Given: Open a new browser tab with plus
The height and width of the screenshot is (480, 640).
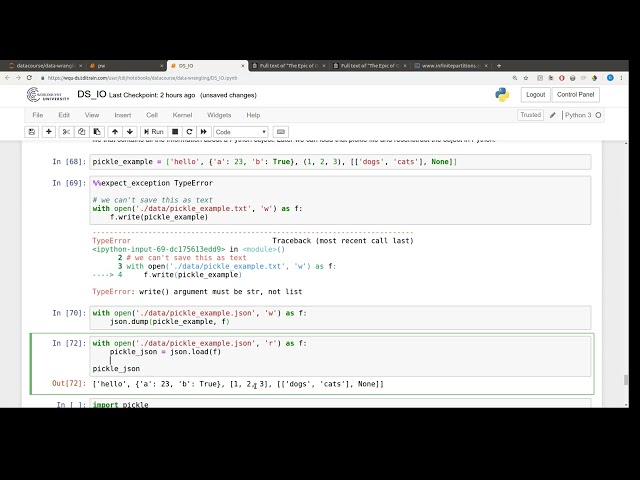Looking at the screenshot, I should click(x=499, y=66).
